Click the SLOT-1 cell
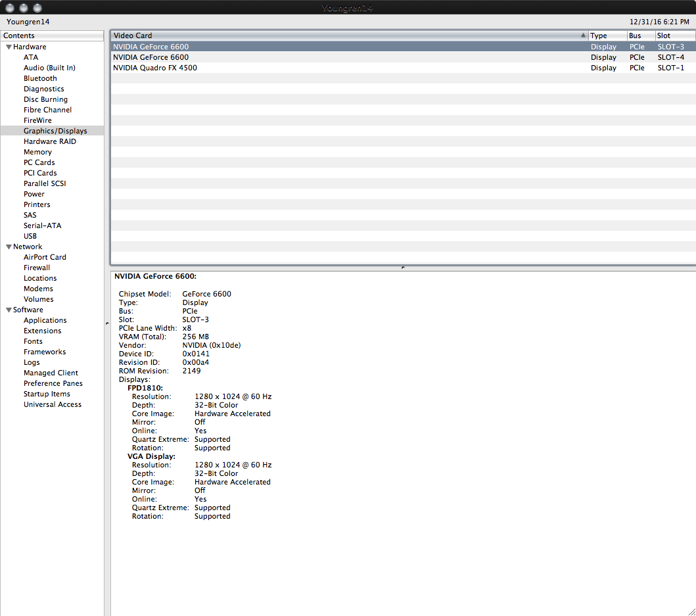 (671, 68)
